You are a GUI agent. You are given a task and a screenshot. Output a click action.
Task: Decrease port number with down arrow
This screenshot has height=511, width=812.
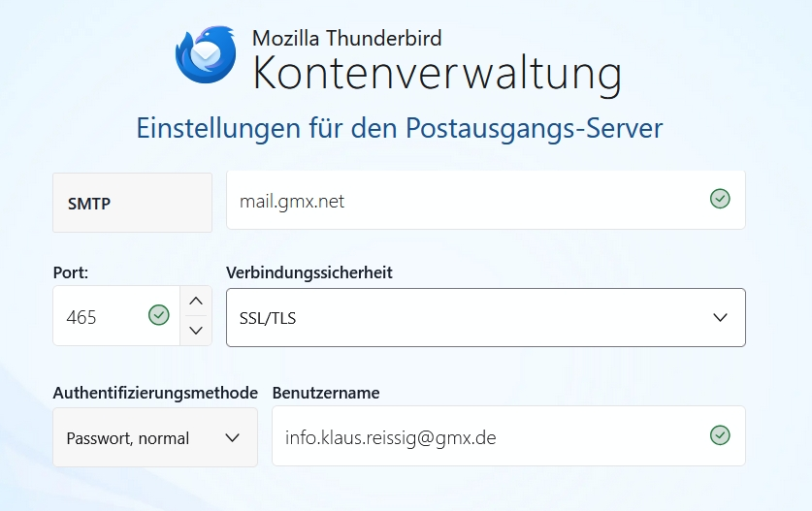point(196,331)
